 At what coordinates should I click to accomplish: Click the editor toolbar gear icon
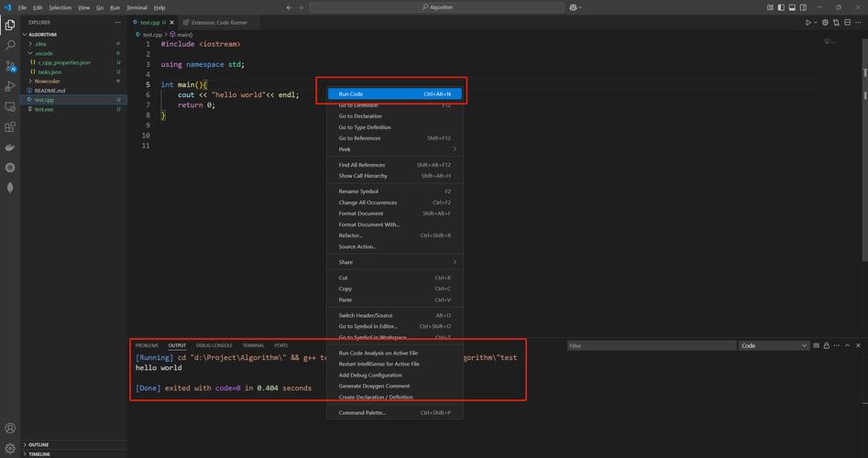[825, 23]
